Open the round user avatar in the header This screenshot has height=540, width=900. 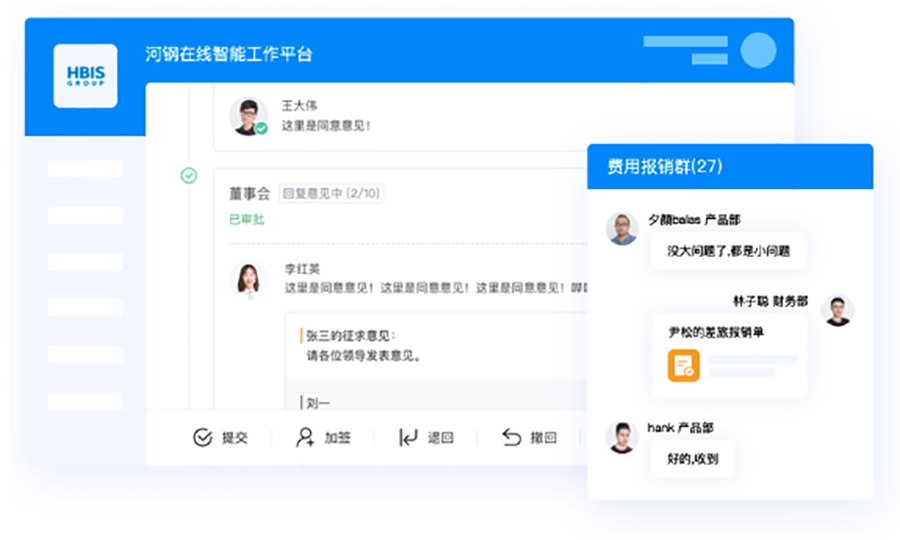point(758,50)
